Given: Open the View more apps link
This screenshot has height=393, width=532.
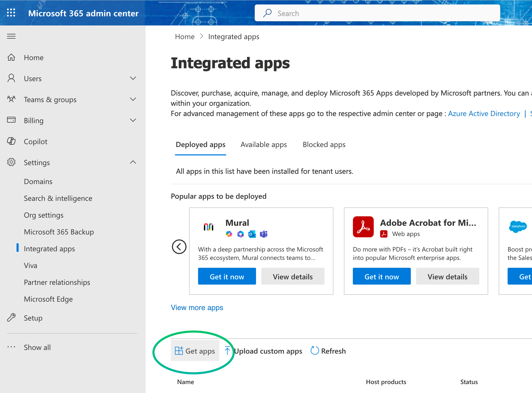Looking at the screenshot, I should point(197,307).
